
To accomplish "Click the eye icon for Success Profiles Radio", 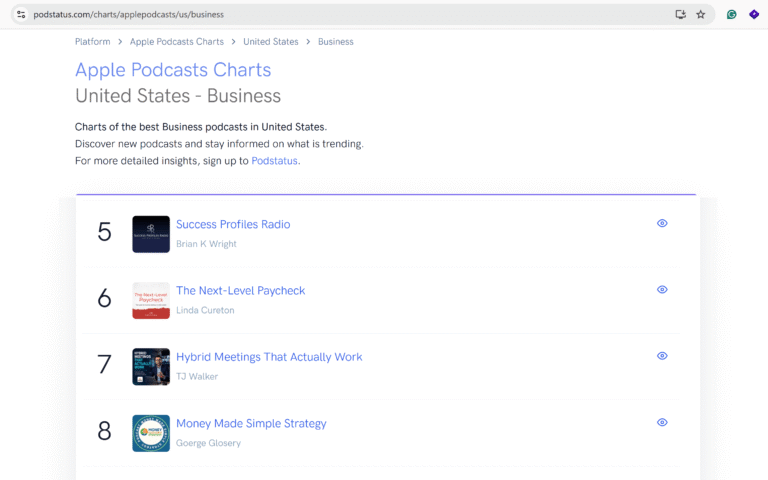I will (662, 223).
